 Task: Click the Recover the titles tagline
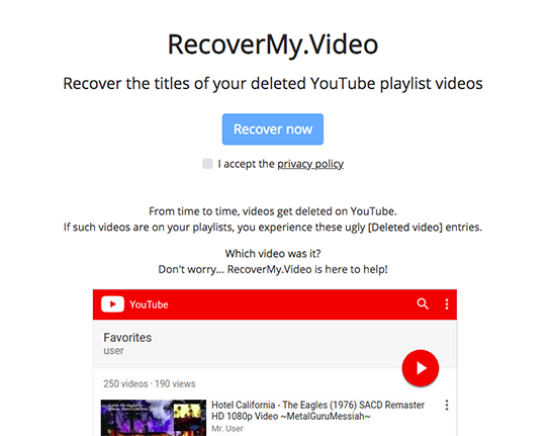(x=273, y=84)
